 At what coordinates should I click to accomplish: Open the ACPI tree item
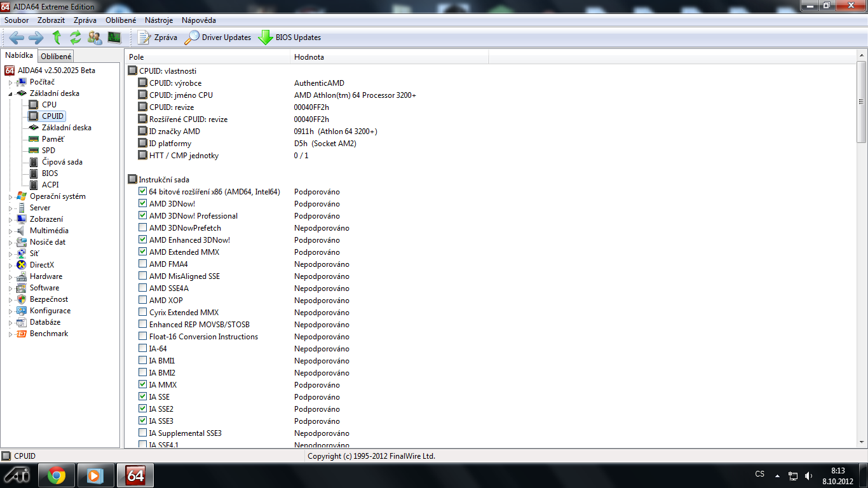point(50,185)
